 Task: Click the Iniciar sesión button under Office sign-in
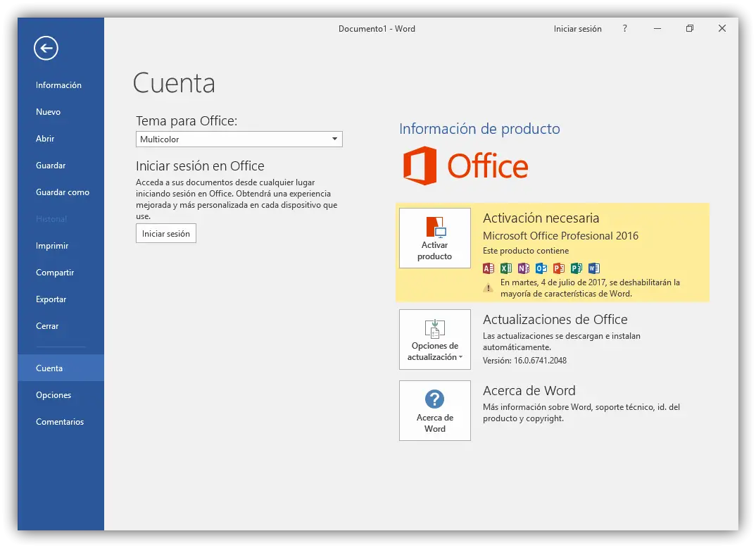(166, 233)
